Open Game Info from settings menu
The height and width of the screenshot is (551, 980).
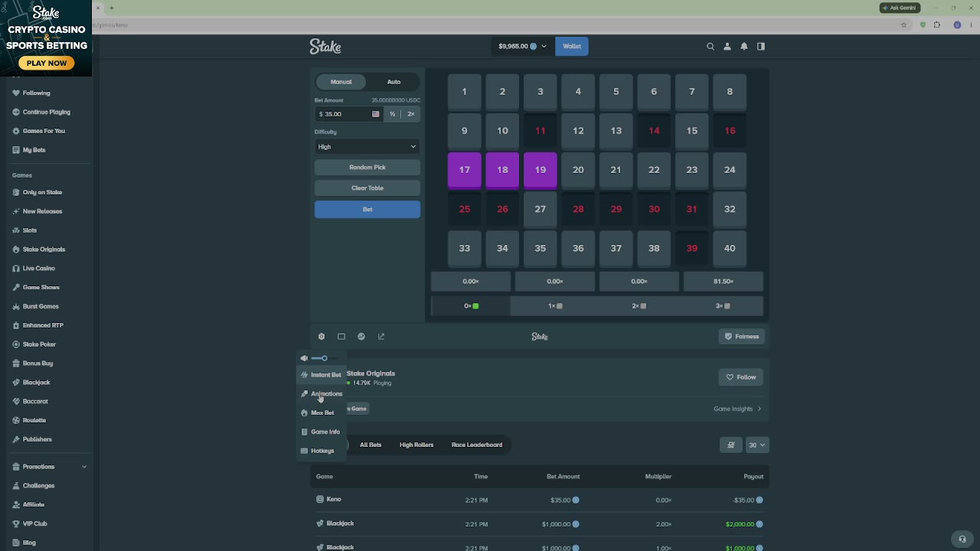(x=321, y=432)
